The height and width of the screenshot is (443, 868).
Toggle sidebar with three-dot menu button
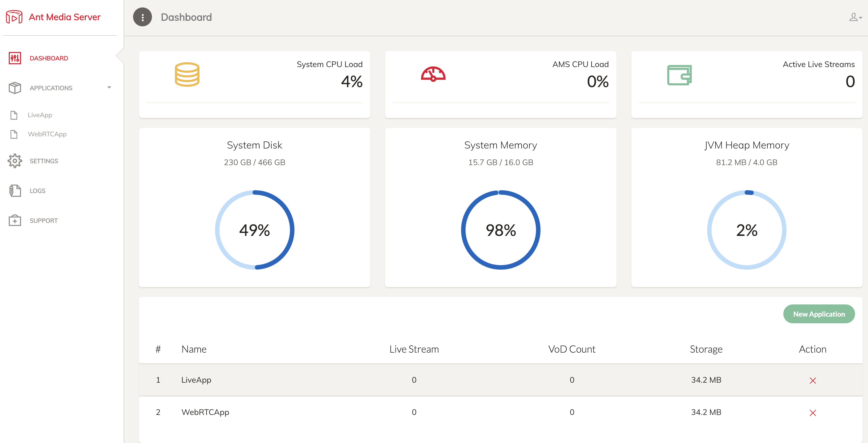[142, 17]
